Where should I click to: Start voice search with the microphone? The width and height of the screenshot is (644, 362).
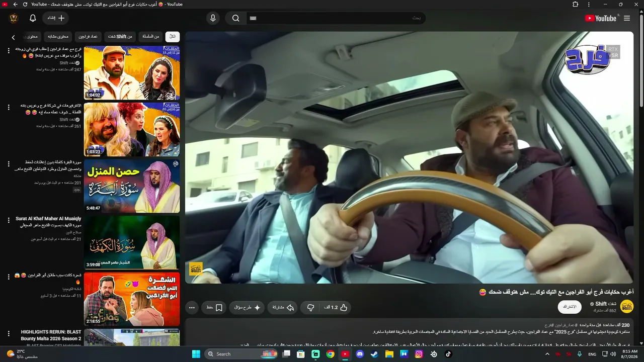pos(213,18)
